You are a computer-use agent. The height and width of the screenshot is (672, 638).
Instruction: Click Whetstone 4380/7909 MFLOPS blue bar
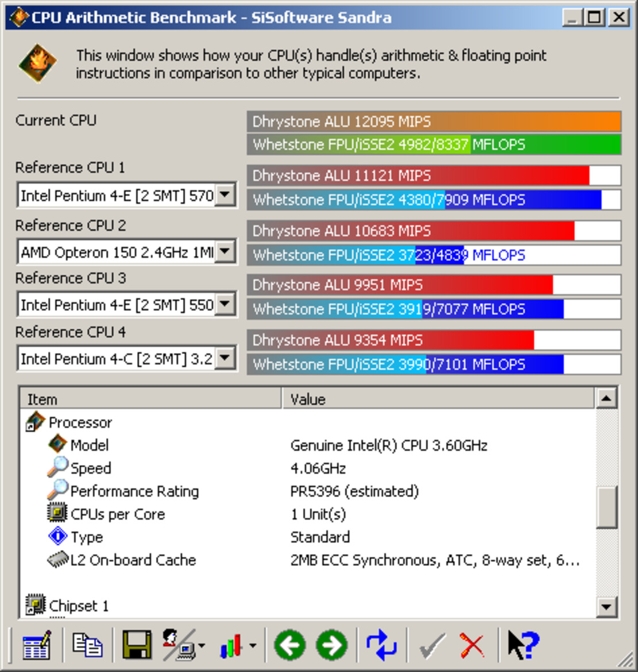(x=434, y=200)
